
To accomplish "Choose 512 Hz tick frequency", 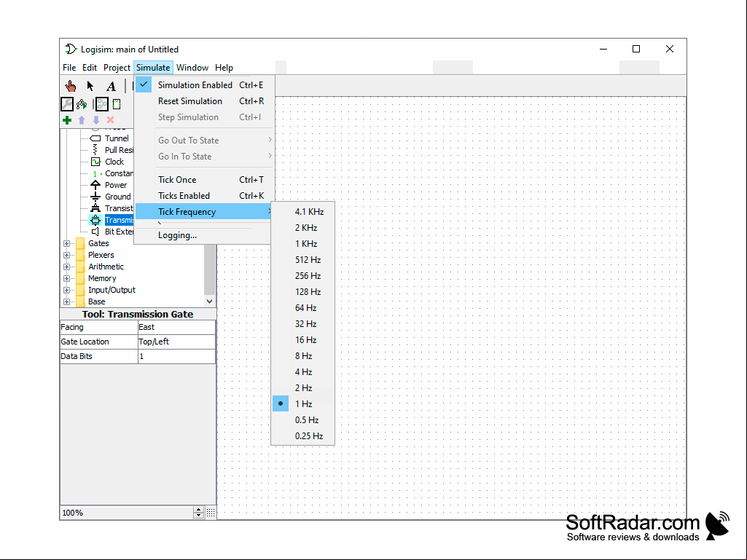I will 303,260.
